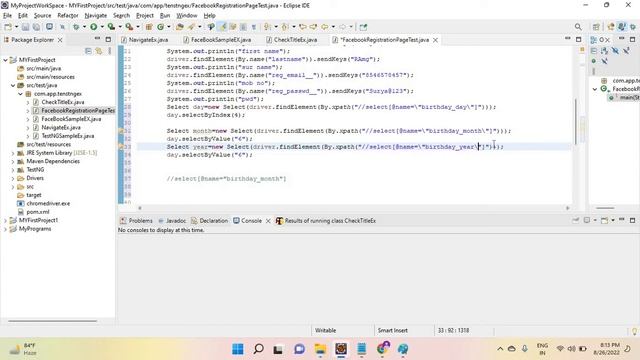The height and width of the screenshot is (360, 640).
Task: Open Run button dropdown arrow
Action: click(x=102, y=27)
